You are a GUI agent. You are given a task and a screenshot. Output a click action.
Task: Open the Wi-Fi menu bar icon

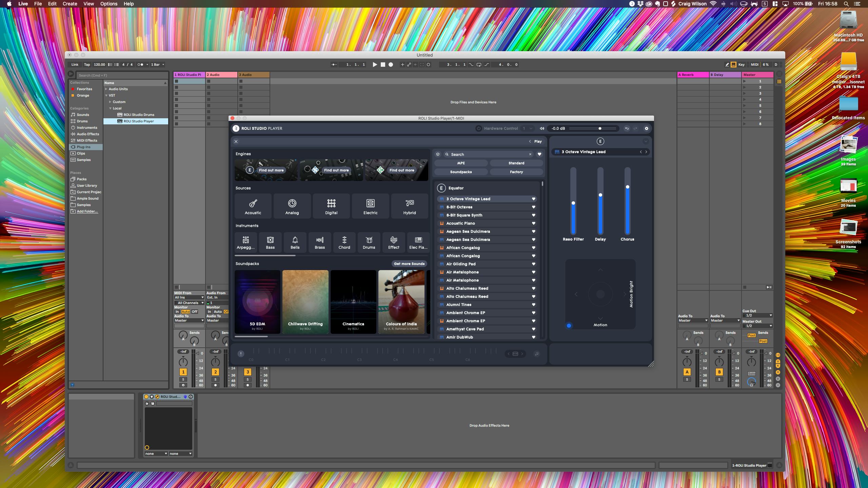(713, 4)
